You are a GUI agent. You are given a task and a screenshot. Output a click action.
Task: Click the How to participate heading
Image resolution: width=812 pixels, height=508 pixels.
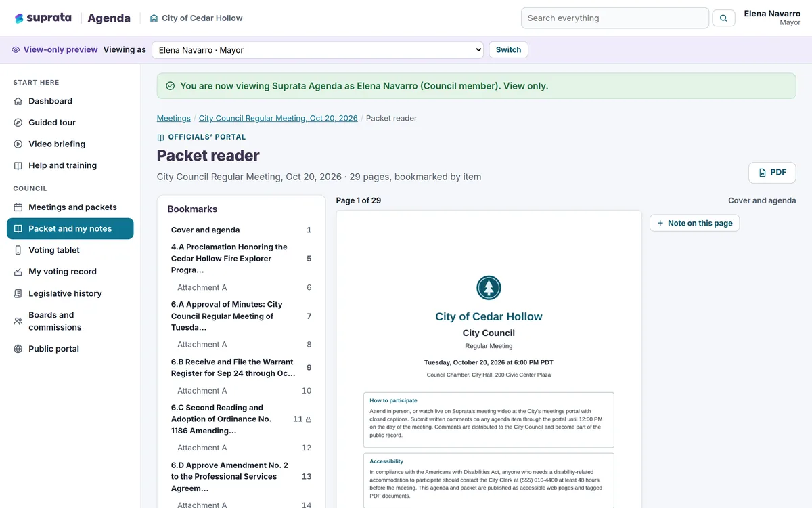[x=393, y=400]
